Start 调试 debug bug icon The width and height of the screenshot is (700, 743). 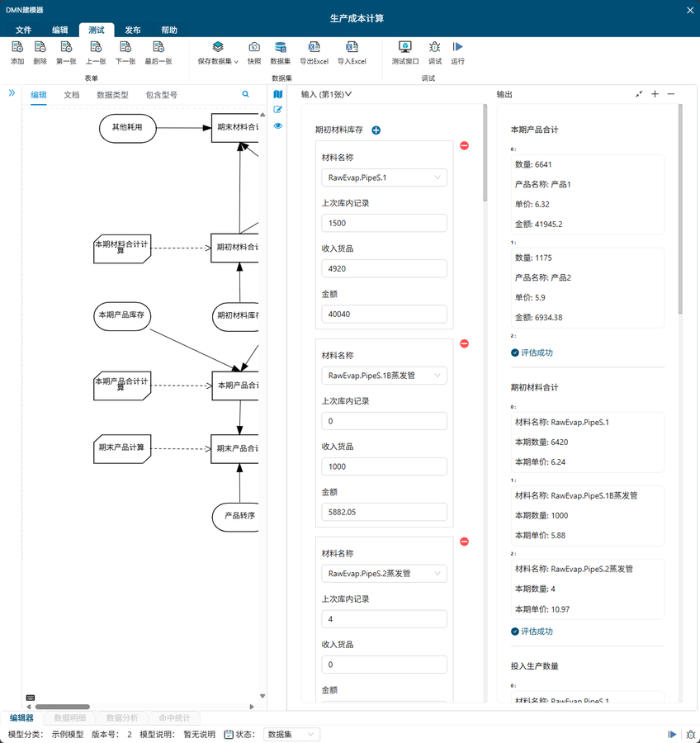434,48
